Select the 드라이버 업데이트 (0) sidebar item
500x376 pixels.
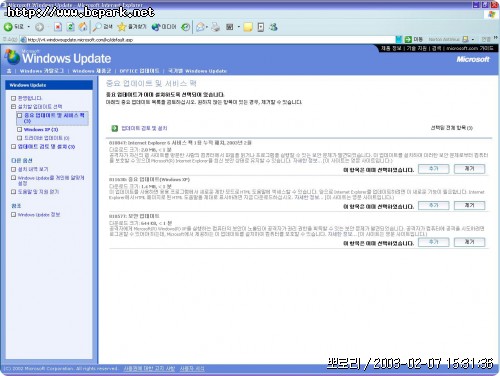pos(46,138)
